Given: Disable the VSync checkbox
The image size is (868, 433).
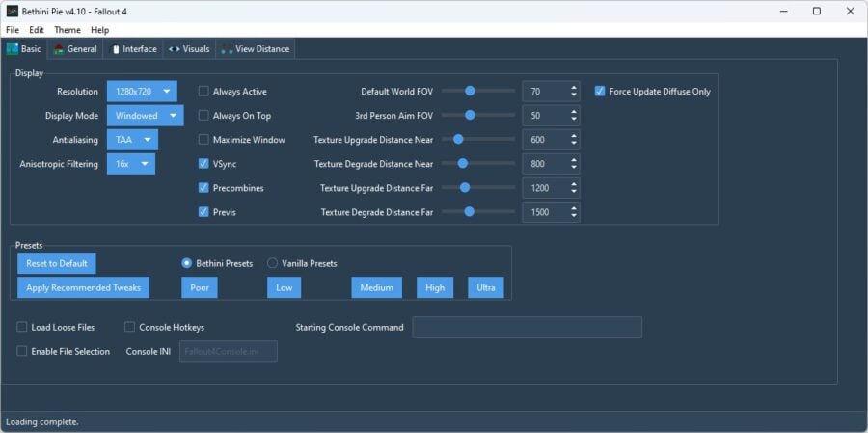Looking at the screenshot, I should 203,164.
